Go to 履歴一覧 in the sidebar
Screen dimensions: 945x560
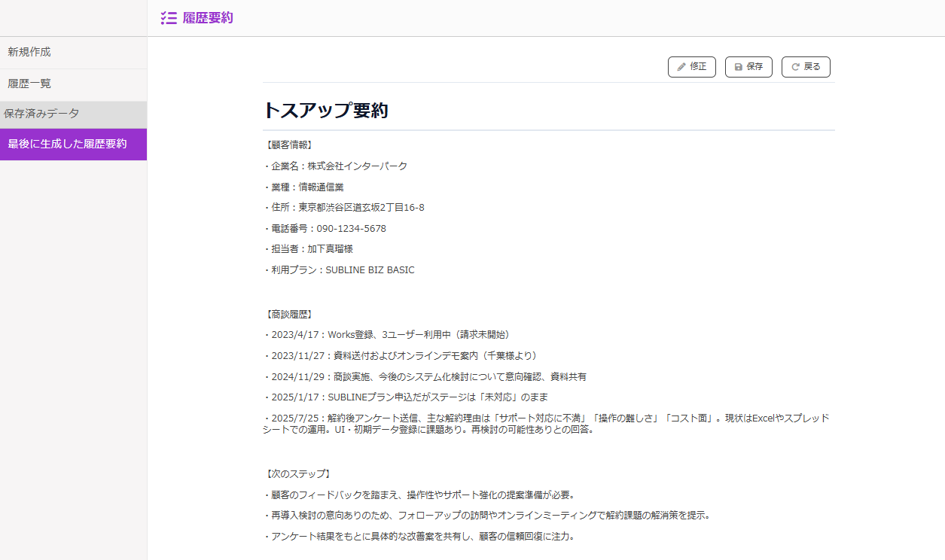(29, 84)
